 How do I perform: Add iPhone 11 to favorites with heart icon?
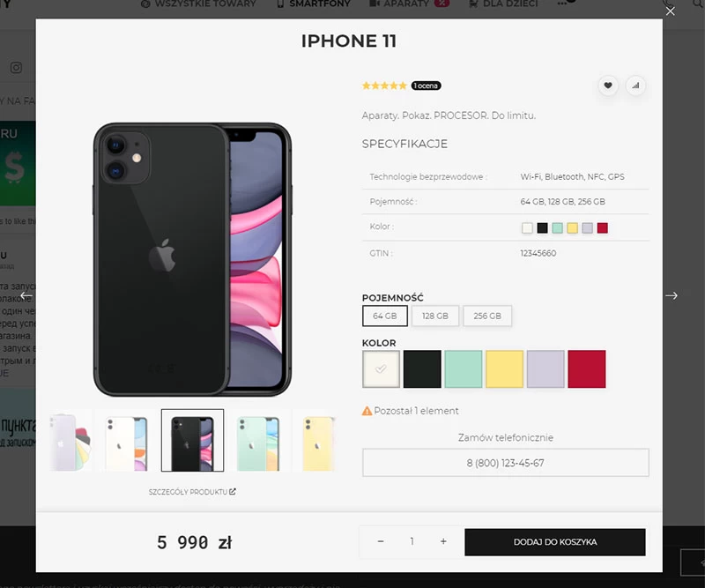point(607,86)
